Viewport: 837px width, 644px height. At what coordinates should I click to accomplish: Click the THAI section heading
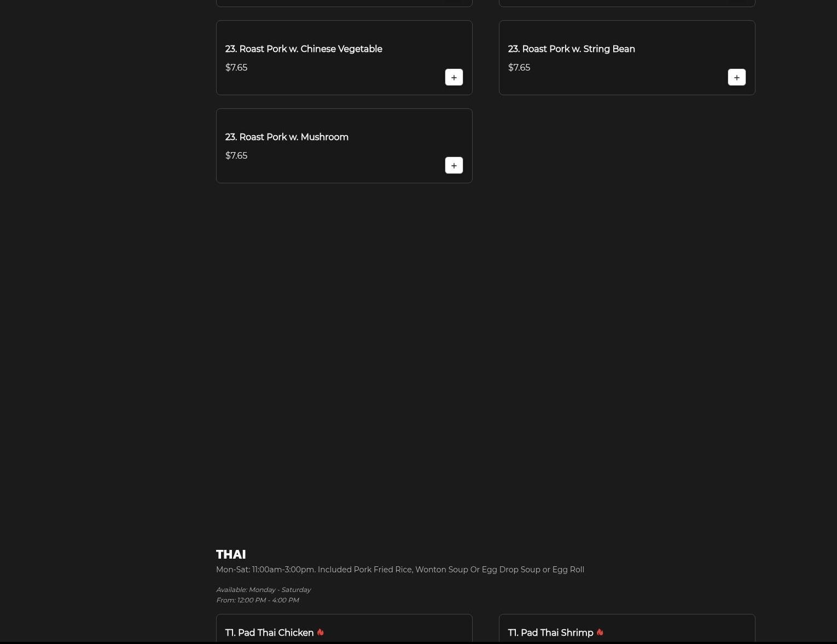click(231, 554)
